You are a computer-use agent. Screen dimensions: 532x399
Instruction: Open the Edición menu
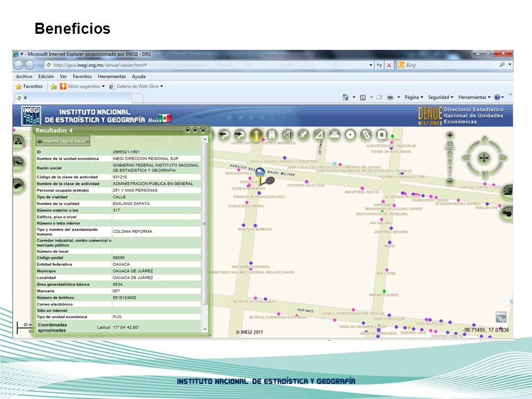point(46,76)
